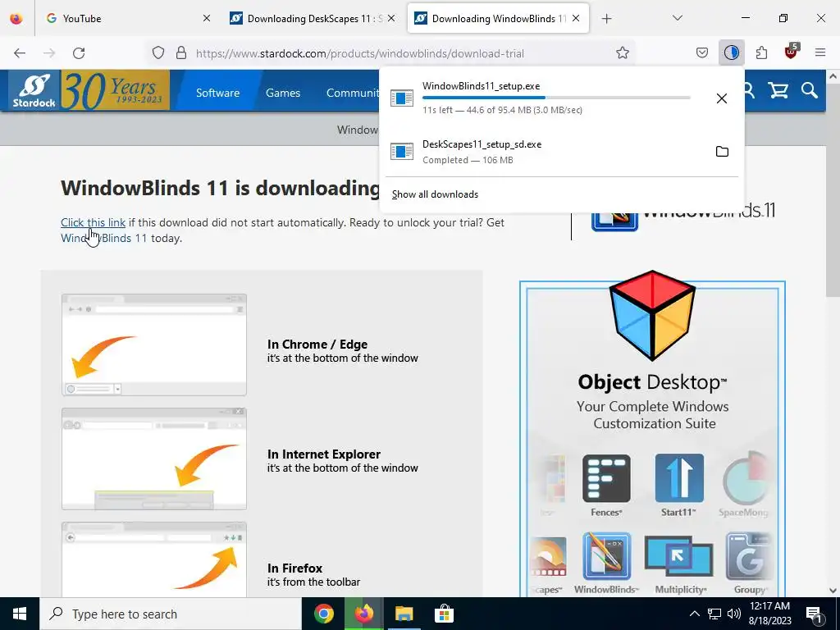
Task: Open the Software menu on Stardock
Action: coord(217,93)
